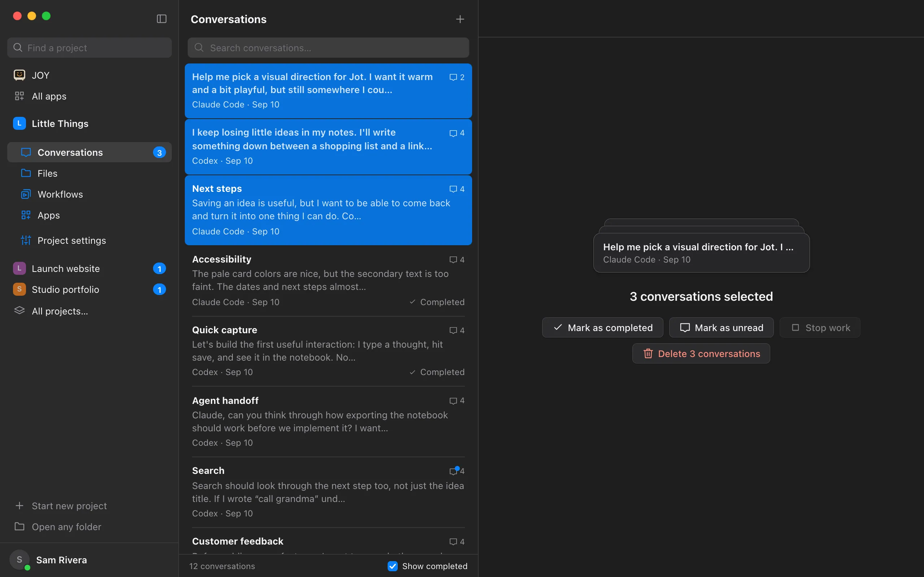Click Mark as completed button
This screenshot has width=924, height=577.
click(x=602, y=327)
